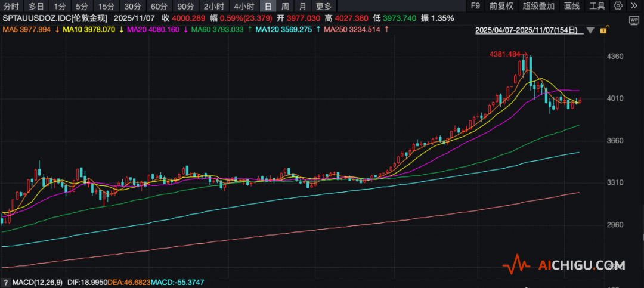Image resolution: width=644 pixels, height=288 pixels.
Task: Click the MACD help question-mark icon
Action: [x=5, y=281]
